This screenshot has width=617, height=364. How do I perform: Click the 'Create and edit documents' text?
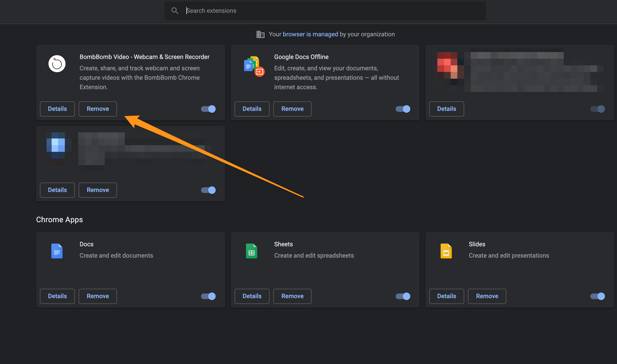click(x=116, y=255)
